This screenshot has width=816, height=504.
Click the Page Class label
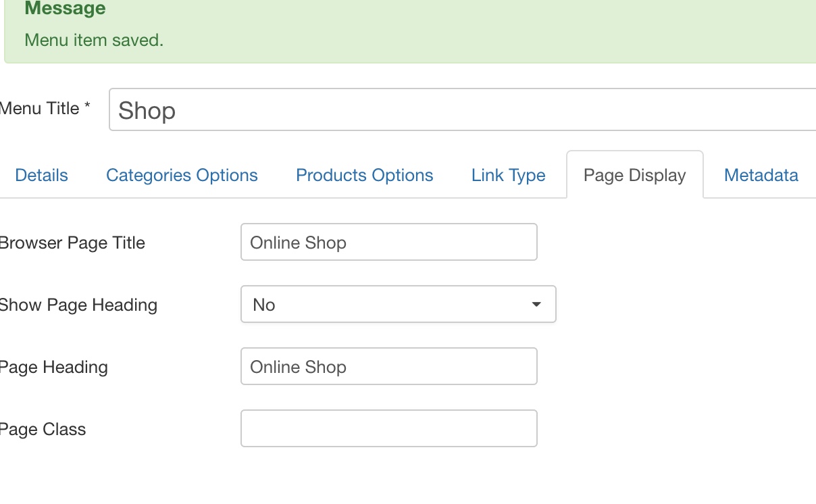tap(43, 430)
